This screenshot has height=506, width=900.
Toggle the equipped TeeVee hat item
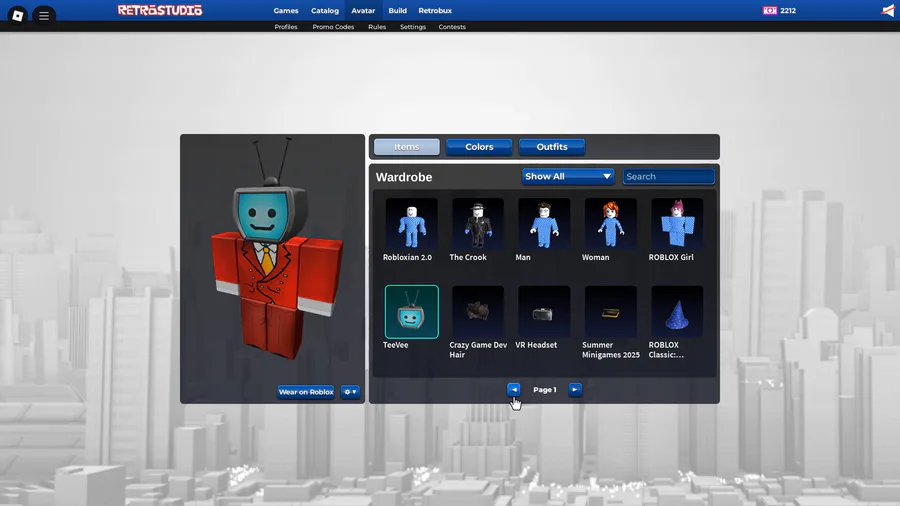pos(412,312)
